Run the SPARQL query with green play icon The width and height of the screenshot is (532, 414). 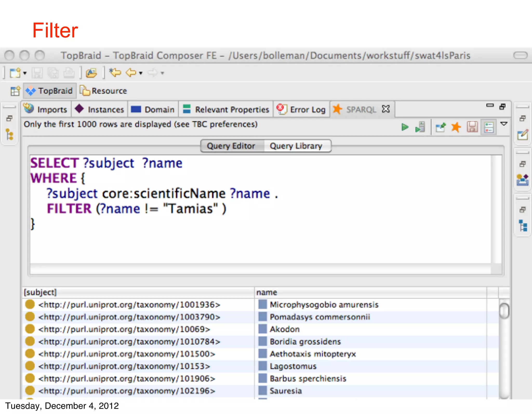coord(404,127)
